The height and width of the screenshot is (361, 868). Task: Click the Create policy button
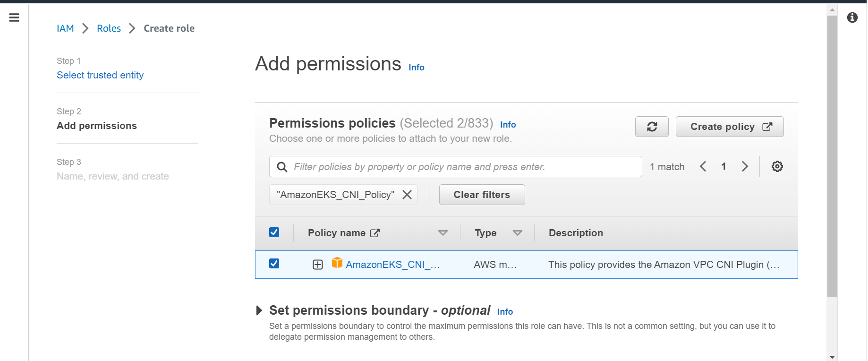tap(730, 127)
